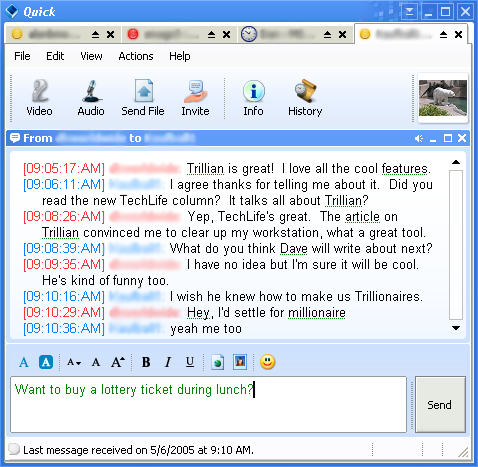Screen dimensions: 478x467
Task: Click the timestamp [09:09:35:AM]
Action: pos(64,264)
